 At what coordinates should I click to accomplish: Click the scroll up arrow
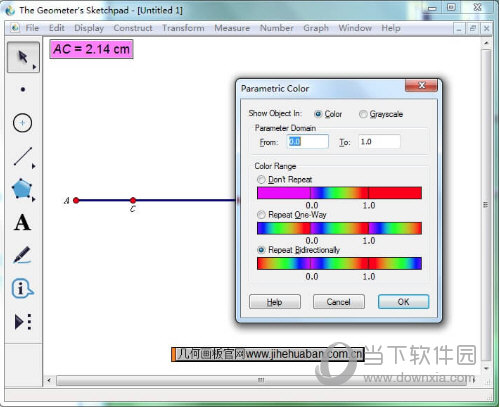pos(486,43)
